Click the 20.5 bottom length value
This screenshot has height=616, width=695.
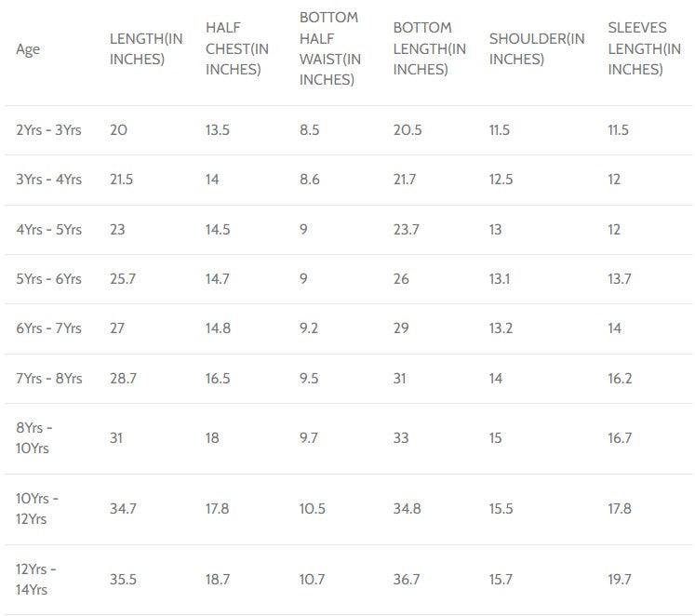point(408,130)
